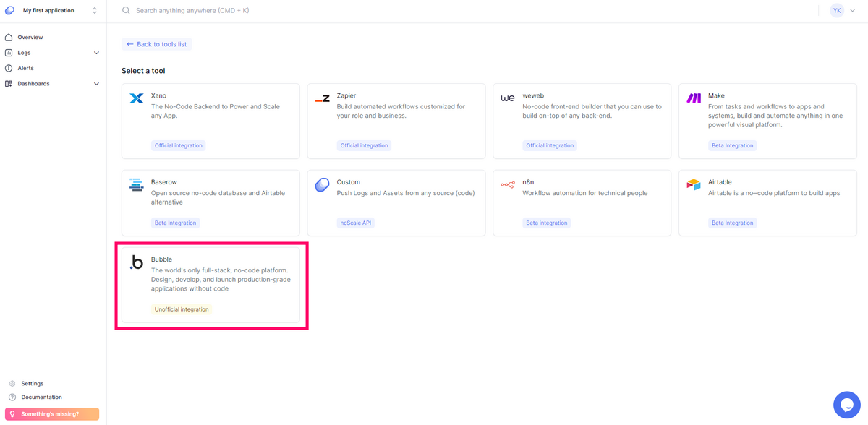
Task: Click the lightbulb icon in Something's missing
Action: tap(12, 414)
